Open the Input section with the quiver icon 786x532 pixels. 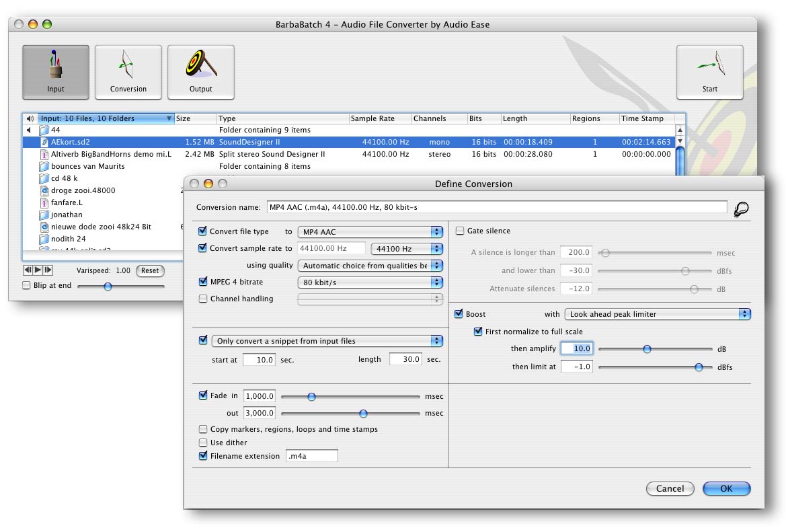[x=56, y=72]
